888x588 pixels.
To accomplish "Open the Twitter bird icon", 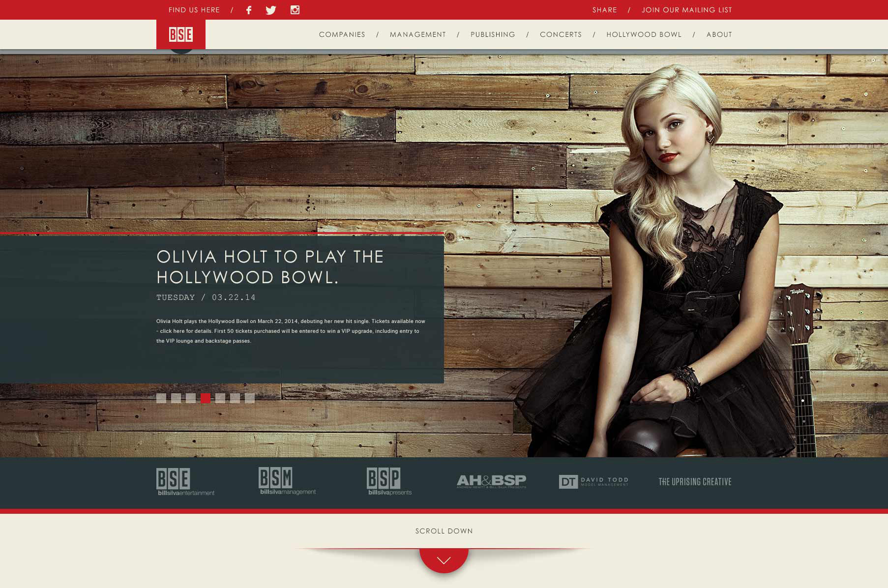I will (x=271, y=10).
